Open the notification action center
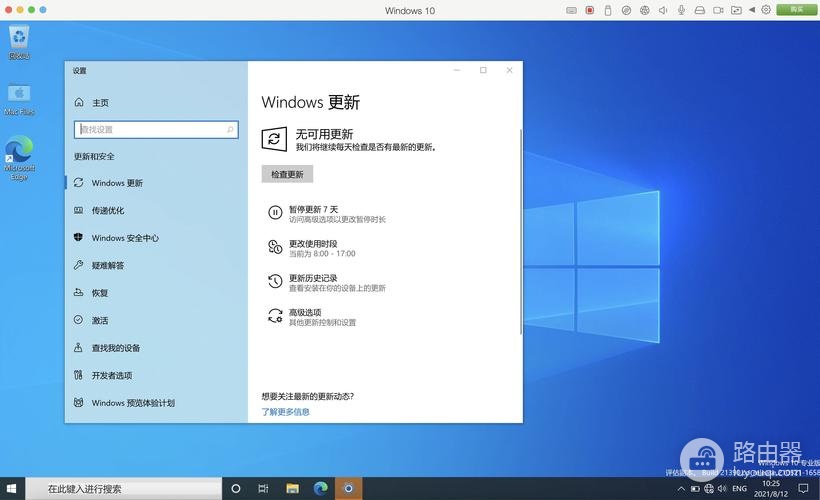Viewport: 820px width, 500px height. [x=803, y=488]
